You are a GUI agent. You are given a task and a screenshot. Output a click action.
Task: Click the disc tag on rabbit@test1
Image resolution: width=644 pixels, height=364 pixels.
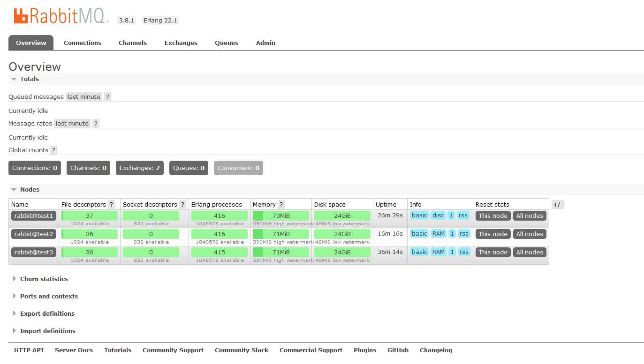(438, 215)
